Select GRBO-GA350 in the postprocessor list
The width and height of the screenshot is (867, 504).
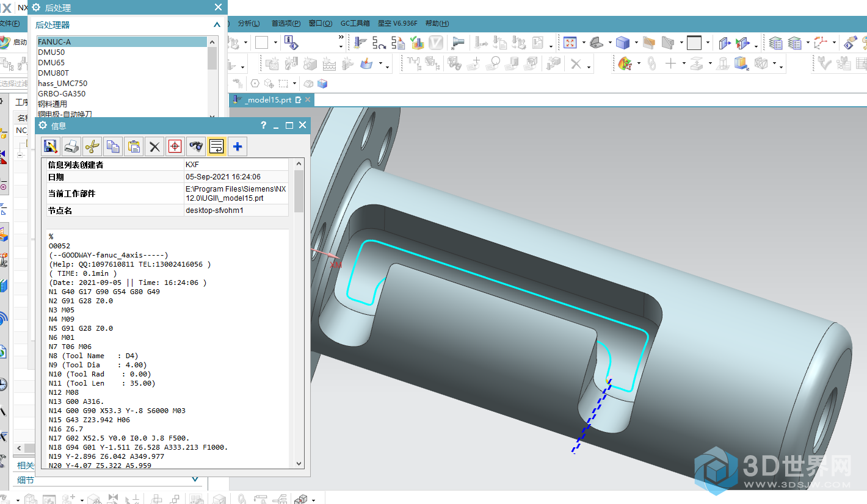pyautogui.click(x=122, y=93)
